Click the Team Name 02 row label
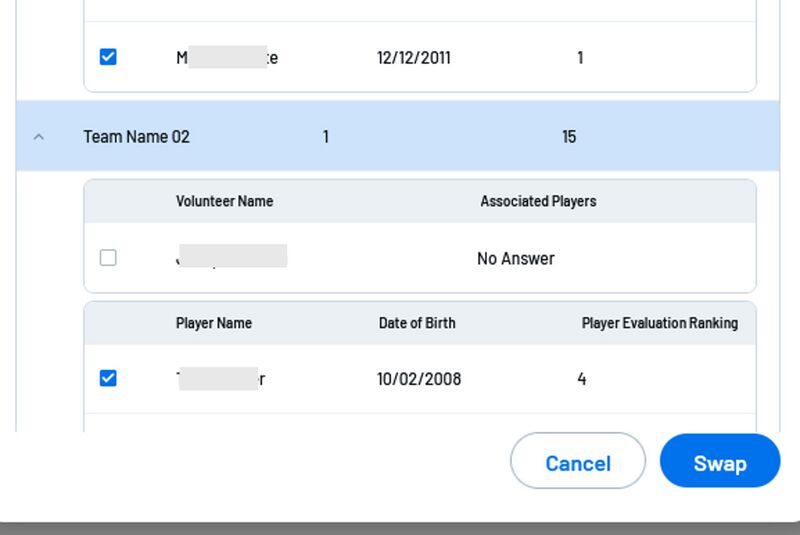 (x=136, y=137)
